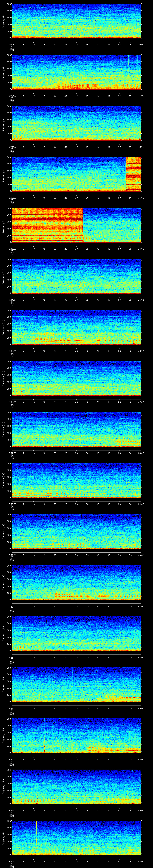Select the 2:34:00 spectrogram panel
This screenshot has height=868, width=153.
[76, 276]
